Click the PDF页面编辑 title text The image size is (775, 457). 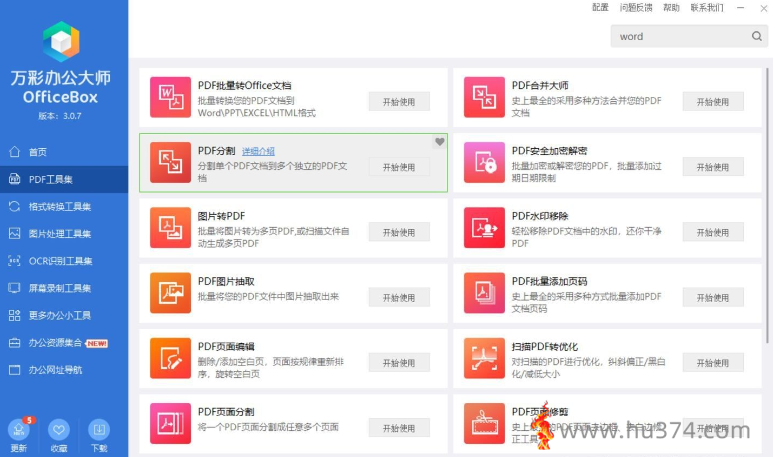226,346
